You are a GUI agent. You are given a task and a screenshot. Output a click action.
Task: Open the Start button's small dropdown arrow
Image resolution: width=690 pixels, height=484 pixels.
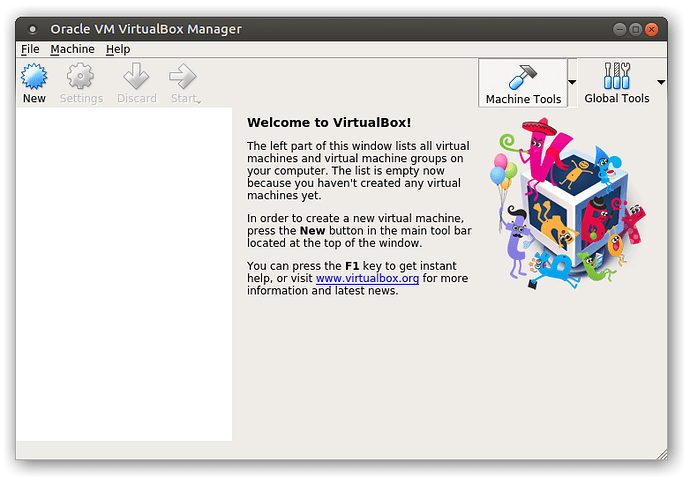pyautogui.click(x=199, y=102)
